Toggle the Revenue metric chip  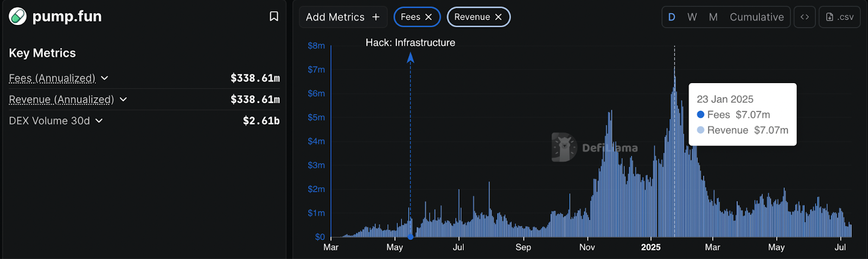pyautogui.click(x=471, y=17)
